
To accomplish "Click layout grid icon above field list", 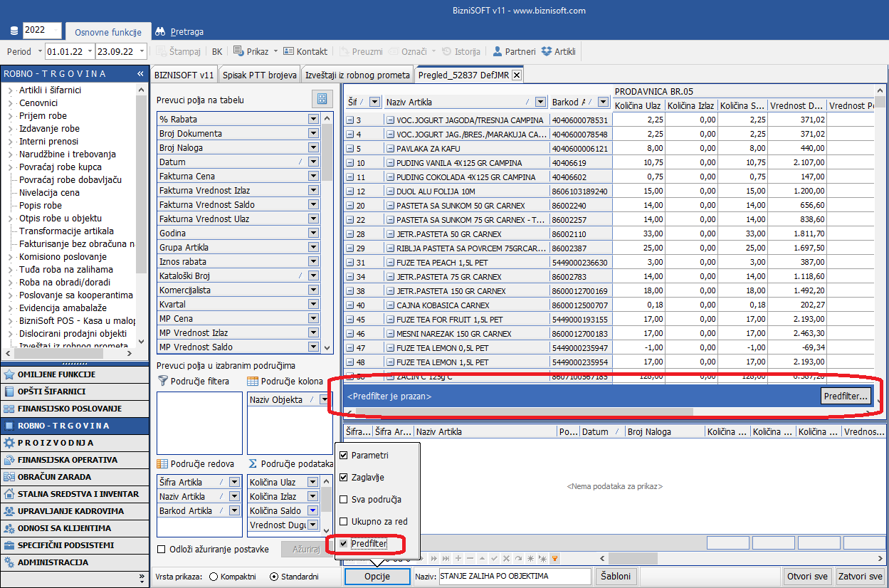I will point(322,99).
